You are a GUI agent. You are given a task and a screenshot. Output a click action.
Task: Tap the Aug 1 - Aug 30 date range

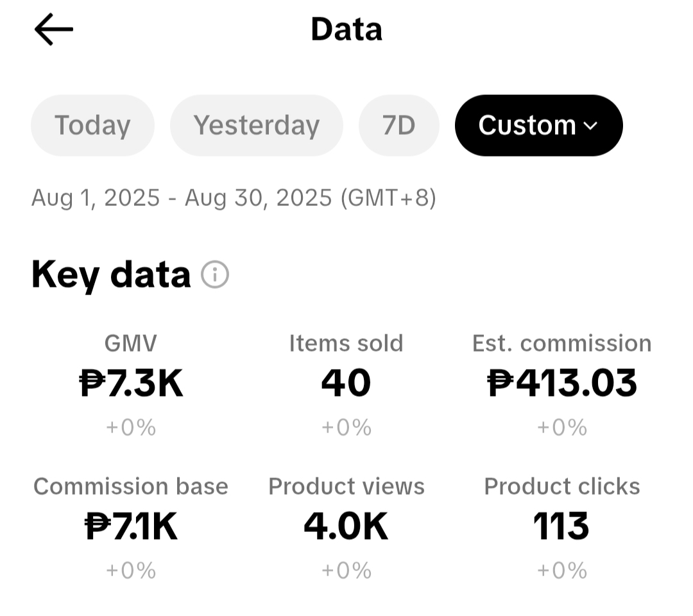234,198
